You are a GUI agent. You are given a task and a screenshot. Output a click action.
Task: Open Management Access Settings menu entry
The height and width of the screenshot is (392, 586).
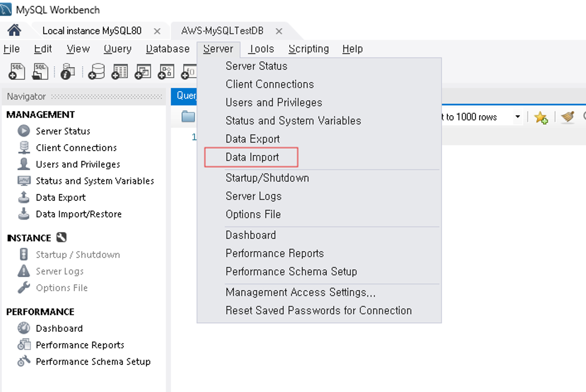[300, 292]
